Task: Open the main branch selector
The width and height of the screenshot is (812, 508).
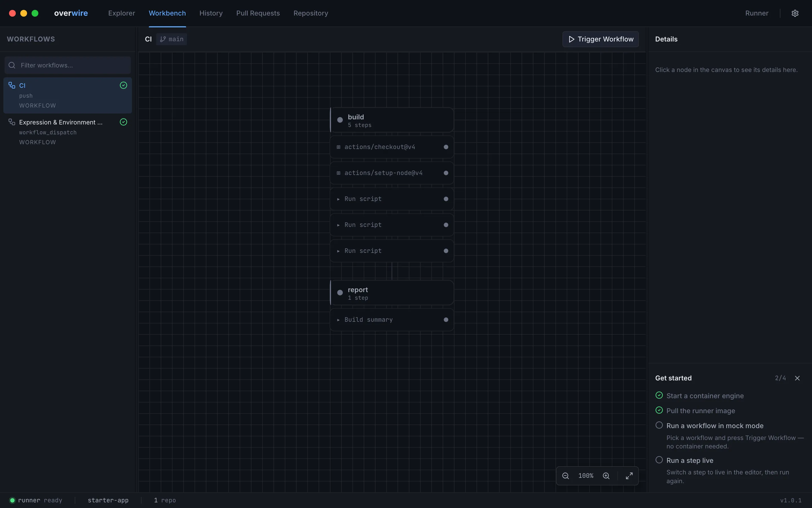Action: click(171, 39)
